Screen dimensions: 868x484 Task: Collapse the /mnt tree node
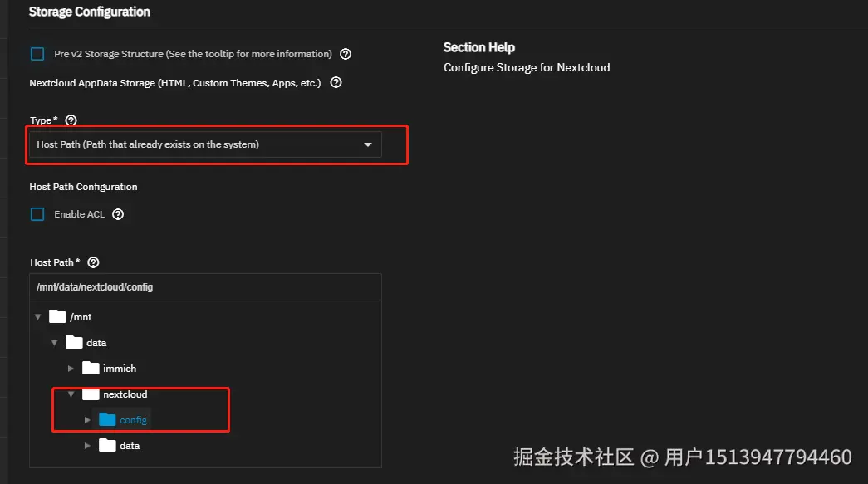coord(37,317)
